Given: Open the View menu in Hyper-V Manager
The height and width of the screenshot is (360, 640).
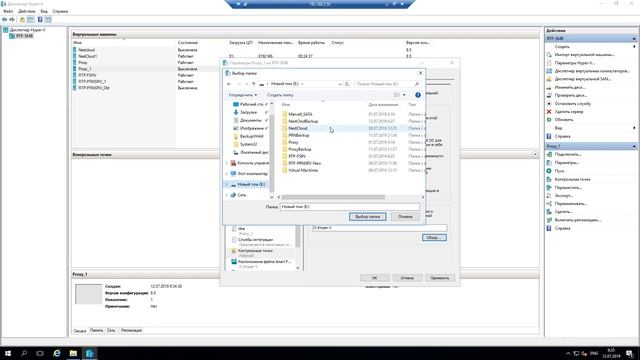Looking at the screenshot, I should [x=44, y=11].
